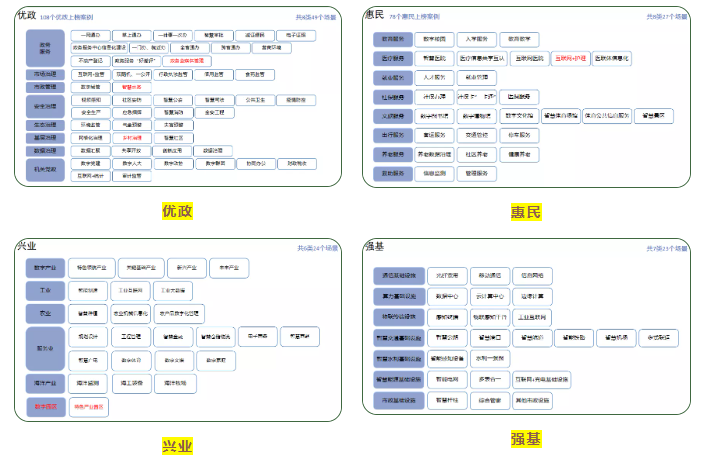Click the 机关党政 category block
Screen dimensions: 703x463
pyautogui.click(x=45, y=169)
